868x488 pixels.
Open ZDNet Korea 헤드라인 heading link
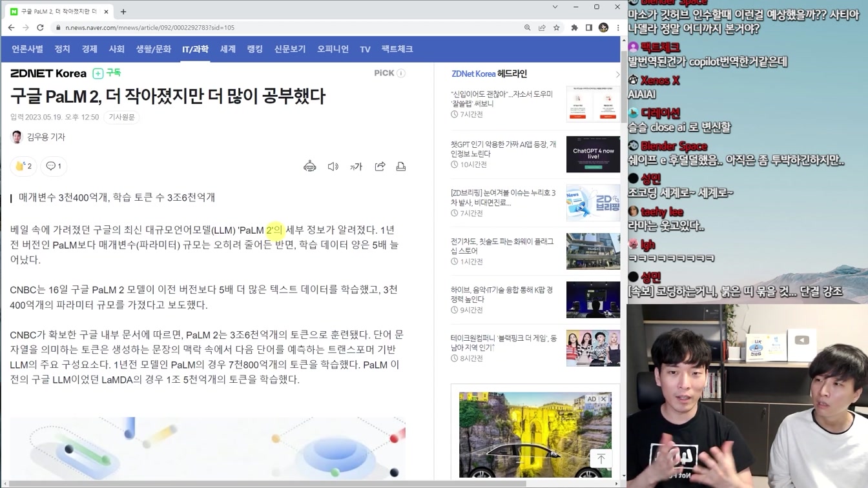coord(489,74)
